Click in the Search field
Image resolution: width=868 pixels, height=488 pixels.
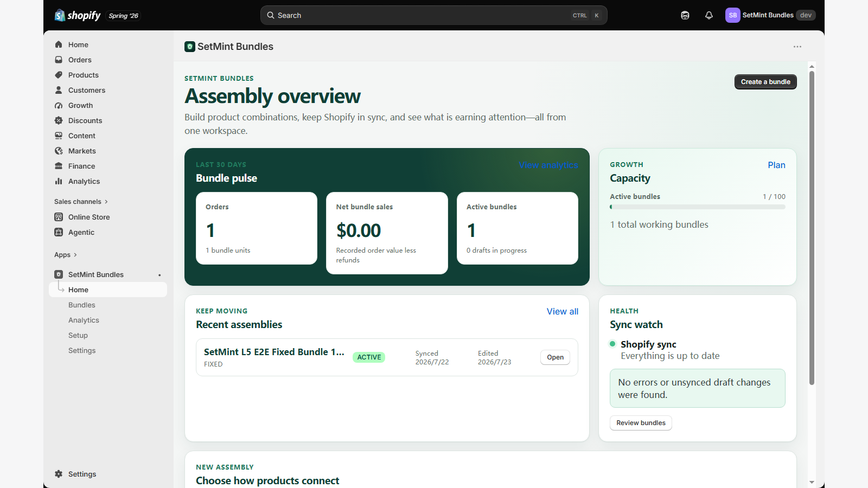[433, 15]
